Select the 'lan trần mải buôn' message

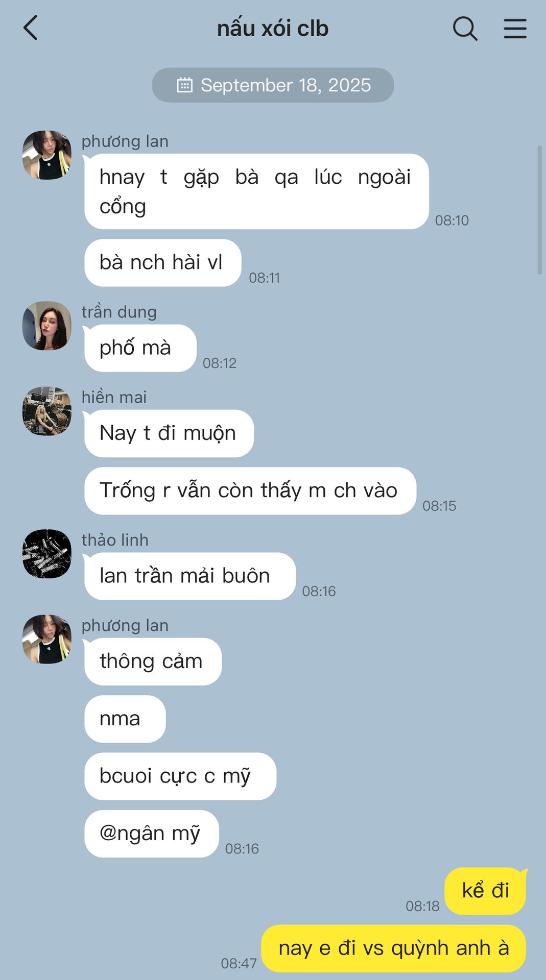(190, 576)
